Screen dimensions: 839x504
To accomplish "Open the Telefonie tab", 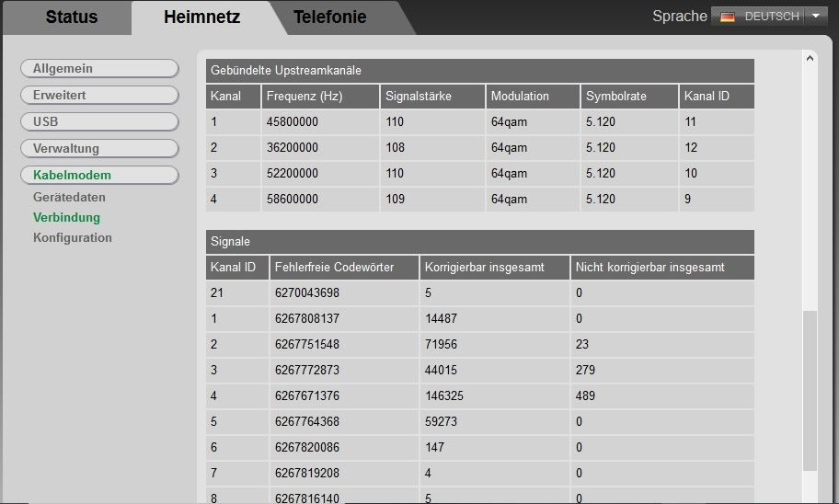I will coord(330,17).
